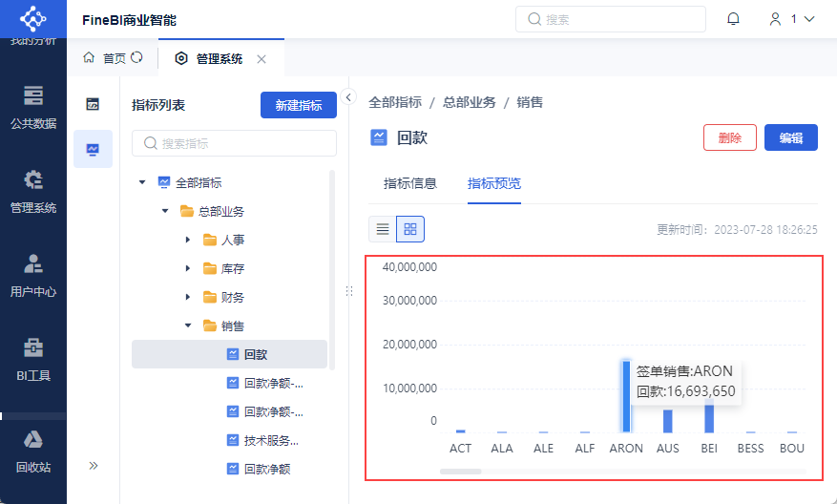Screen dimensions: 837x504
Task: Open the 回收站 recycle bin
Action: (33, 451)
